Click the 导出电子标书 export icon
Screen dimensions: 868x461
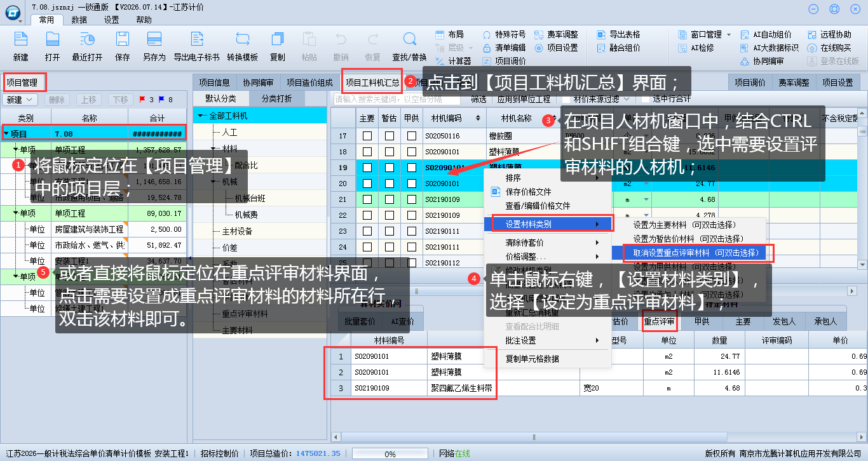(x=196, y=39)
